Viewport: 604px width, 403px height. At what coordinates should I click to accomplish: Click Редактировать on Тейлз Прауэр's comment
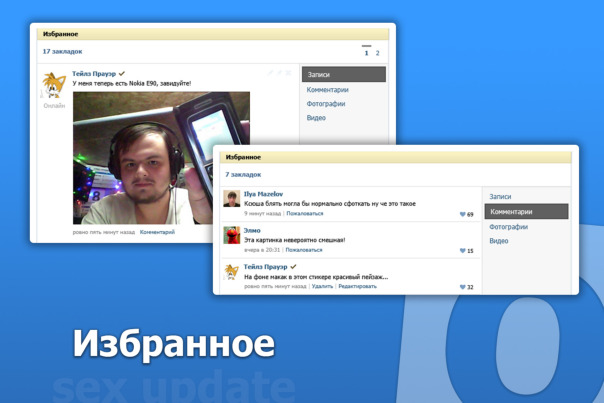[357, 286]
